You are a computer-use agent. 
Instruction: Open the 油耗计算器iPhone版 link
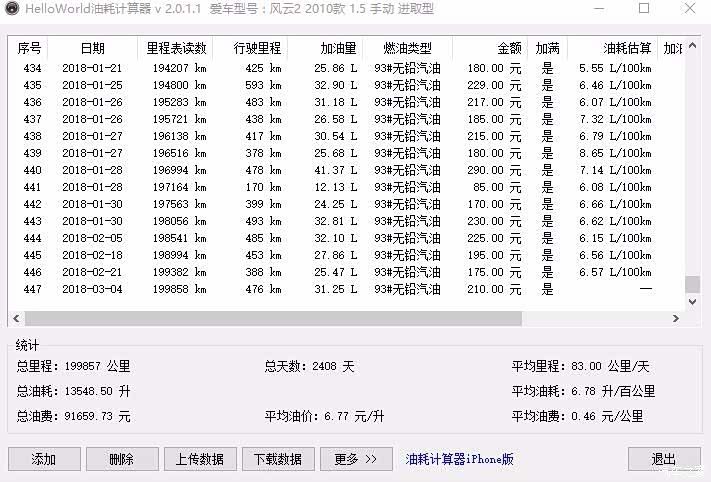(459, 459)
